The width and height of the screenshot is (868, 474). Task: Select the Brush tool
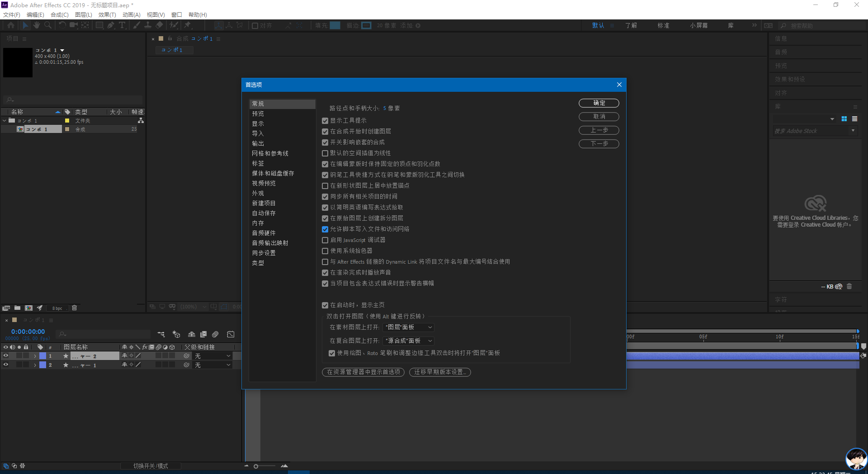coord(137,25)
